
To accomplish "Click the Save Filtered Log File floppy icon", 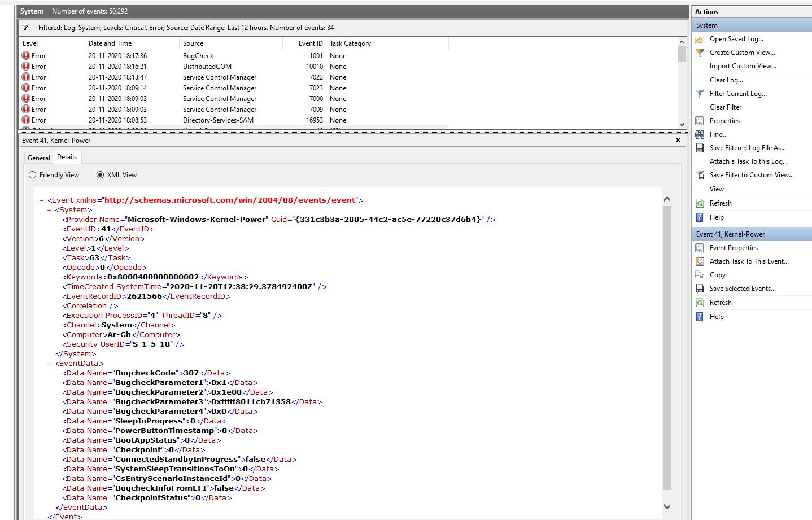I will pos(700,148).
